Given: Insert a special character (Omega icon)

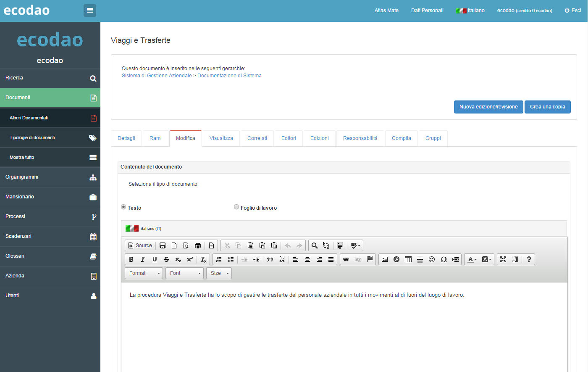Looking at the screenshot, I should tap(444, 259).
